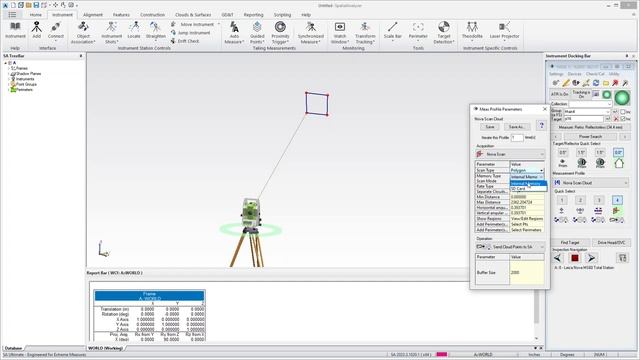
Task: Open the Nova Scan acquisition dropdown
Action: 510,154
